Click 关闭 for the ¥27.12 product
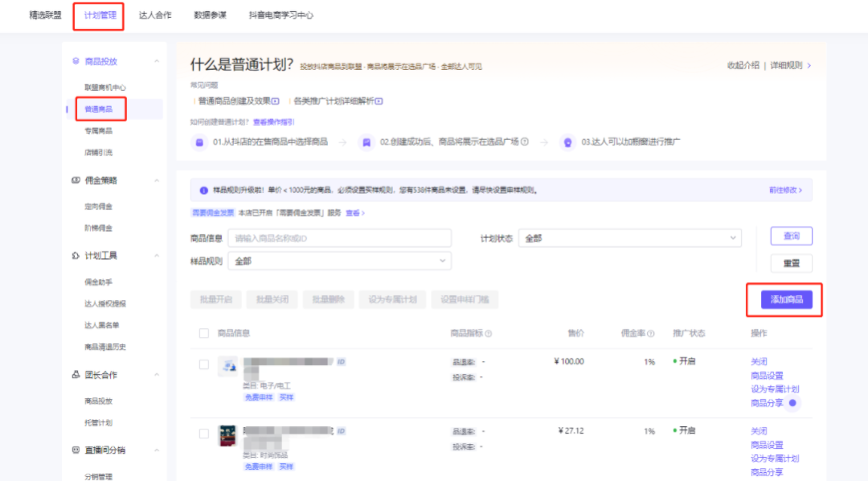868x481 pixels. click(x=759, y=431)
